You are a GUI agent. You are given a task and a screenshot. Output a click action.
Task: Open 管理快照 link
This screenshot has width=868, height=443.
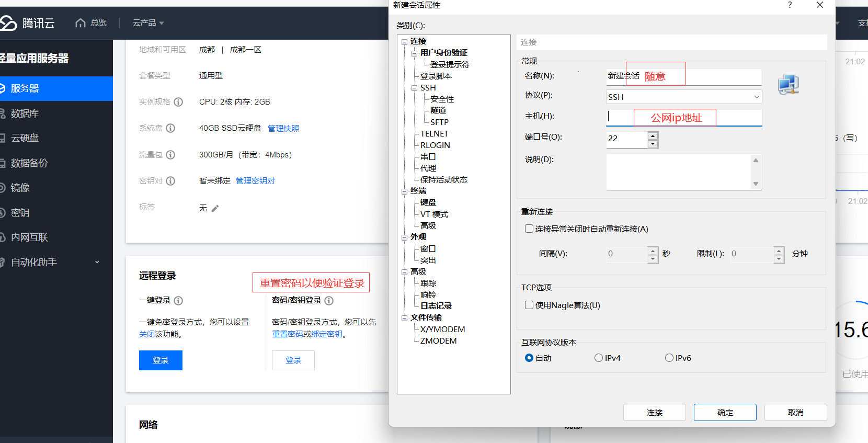[x=283, y=129]
